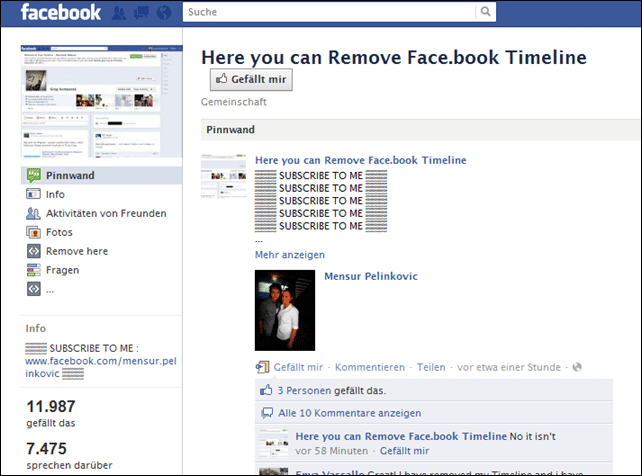The width and height of the screenshot is (642, 476).
Task: Expand Alle 10 Kommentare anzeigen
Action: click(350, 413)
